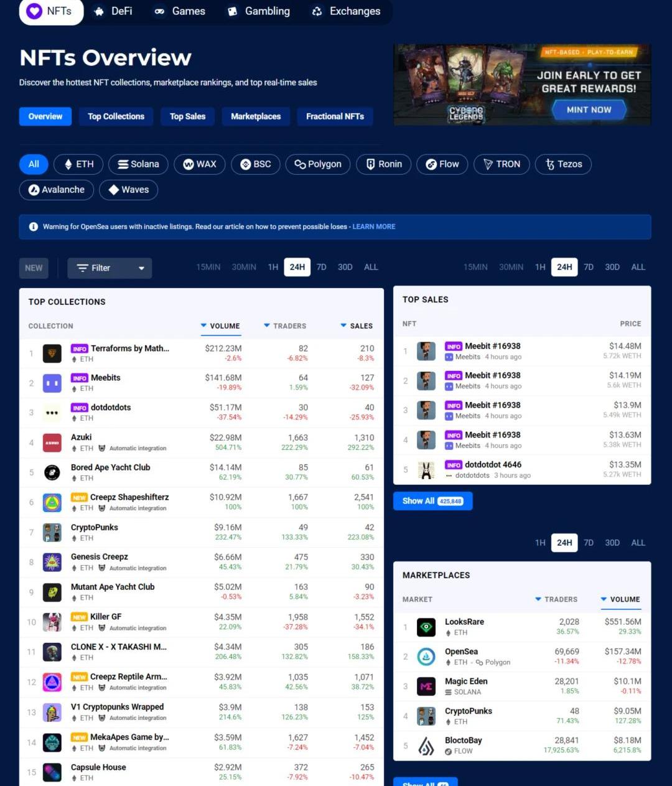This screenshot has width=672, height=786.
Task: Open the top Meebit #16938 sale thumbnail
Action: [426, 351]
